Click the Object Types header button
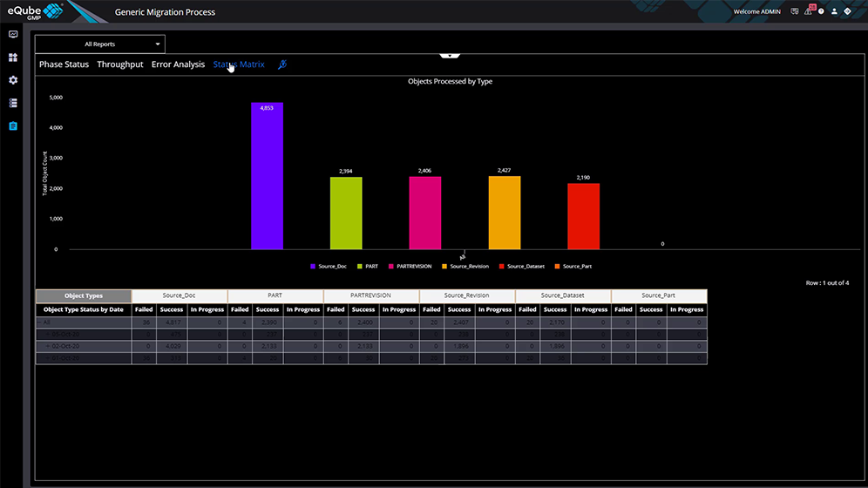This screenshot has height=488, width=868. (83, 296)
